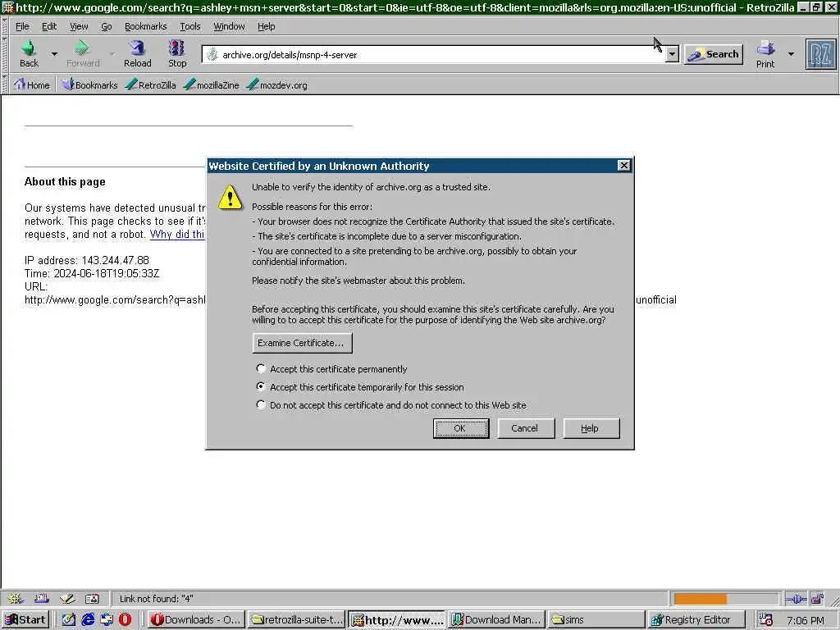
Task: Click the Composer icon in the status bar
Action: pyautogui.click(x=67, y=599)
